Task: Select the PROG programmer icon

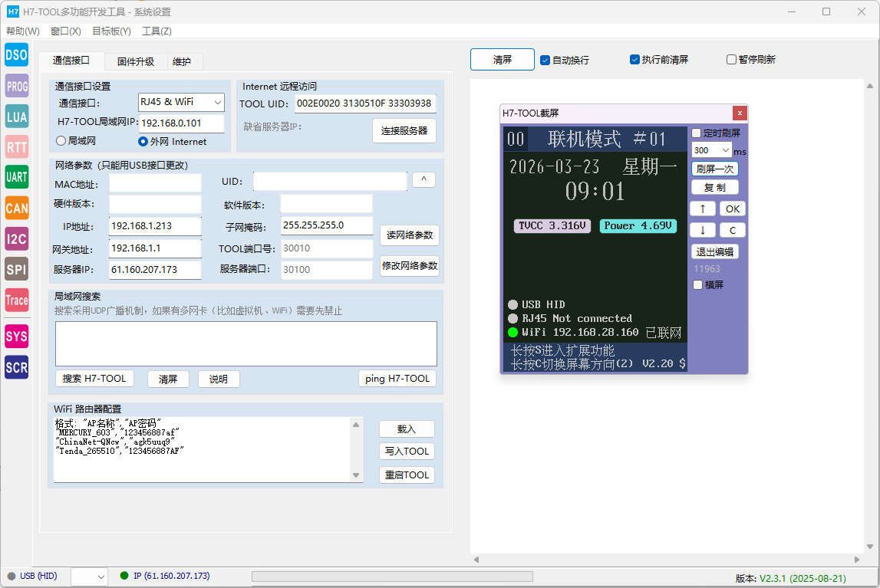Action: pyautogui.click(x=17, y=86)
